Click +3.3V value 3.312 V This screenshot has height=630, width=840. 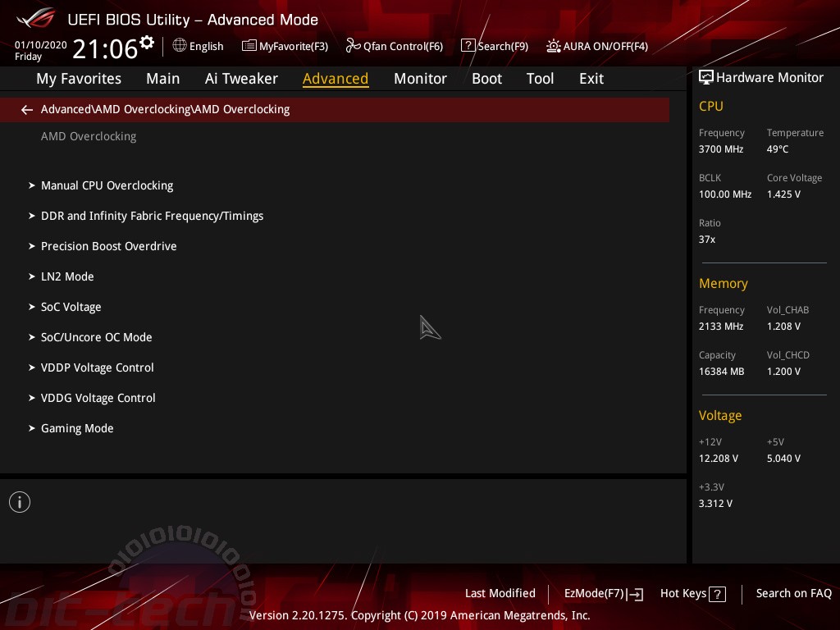click(715, 504)
